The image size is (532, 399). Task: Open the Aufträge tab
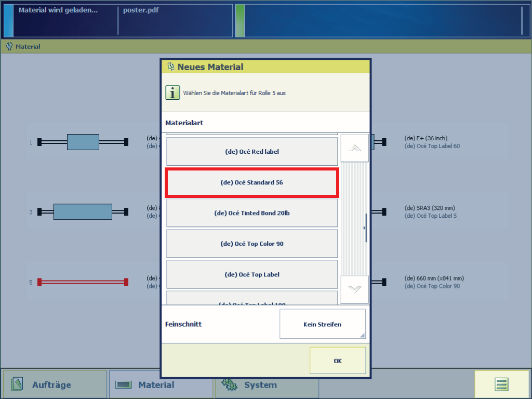(55, 384)
